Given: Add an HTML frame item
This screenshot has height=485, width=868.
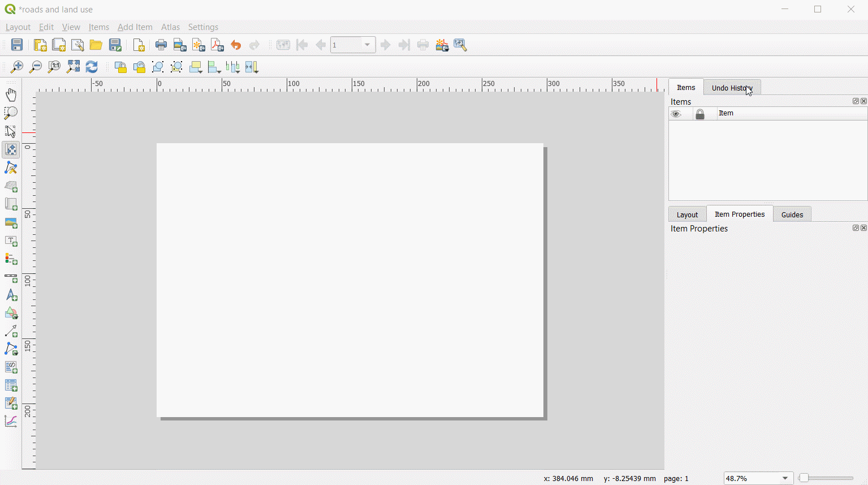Looking at the screenshot, I should coord(11,368).
